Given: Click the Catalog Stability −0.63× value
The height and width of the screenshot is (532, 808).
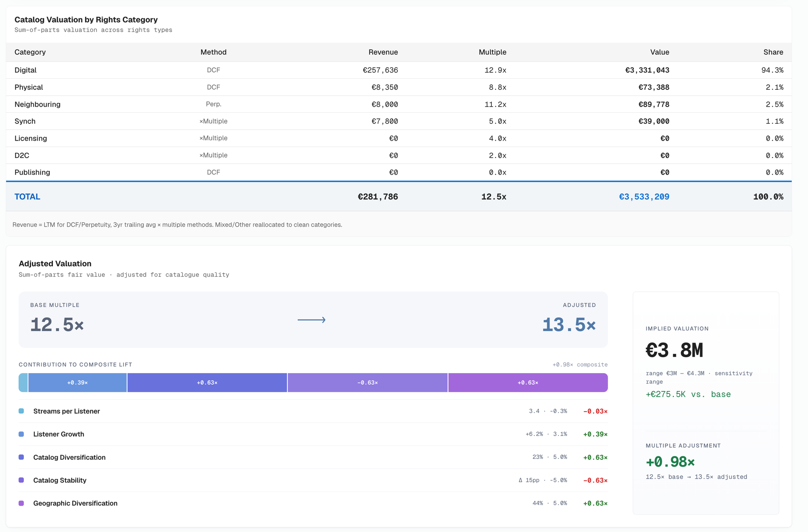Looking at the screenshot, I should [x=595, y=480].
